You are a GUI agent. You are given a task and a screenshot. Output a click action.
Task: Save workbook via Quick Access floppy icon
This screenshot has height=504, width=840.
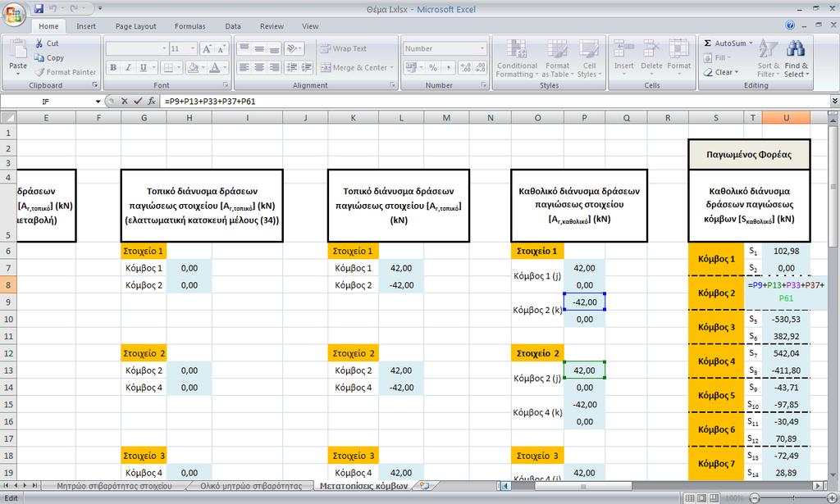pyautogui.click(x=39, y=8)
